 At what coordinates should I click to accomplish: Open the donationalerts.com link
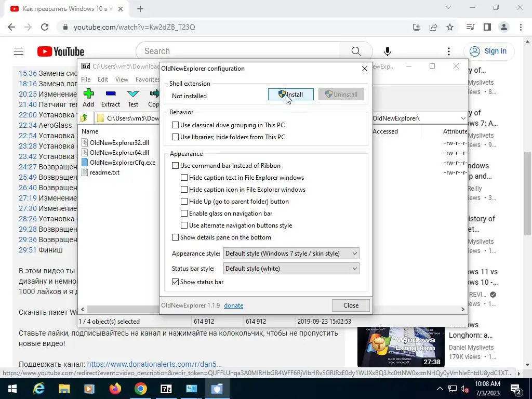click(154, 364)
